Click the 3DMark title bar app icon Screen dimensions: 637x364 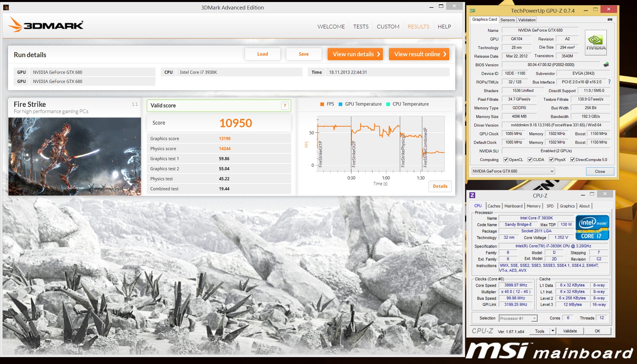click(x=6, y=7)
